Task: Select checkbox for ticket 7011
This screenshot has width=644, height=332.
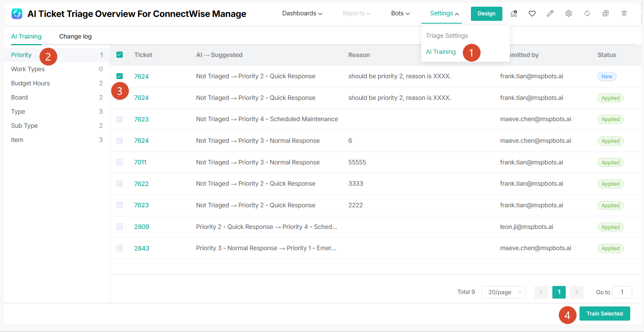Action: tap(120, 162)
